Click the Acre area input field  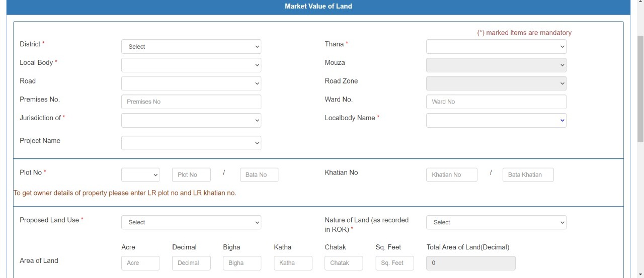click(140, 263)
